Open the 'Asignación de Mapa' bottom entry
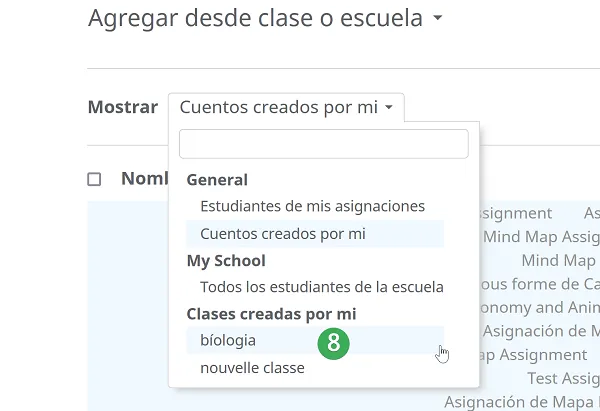The width and height of the screenshot is (600, 411). tap(521, 402)
